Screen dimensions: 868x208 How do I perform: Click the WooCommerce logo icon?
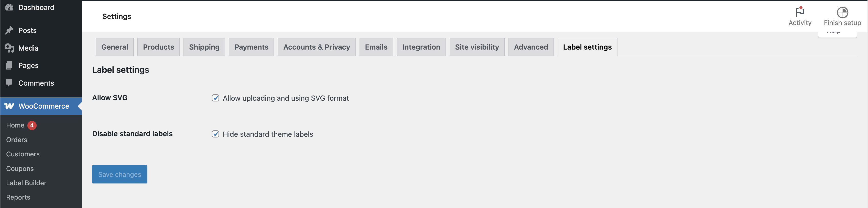(9, 106)
